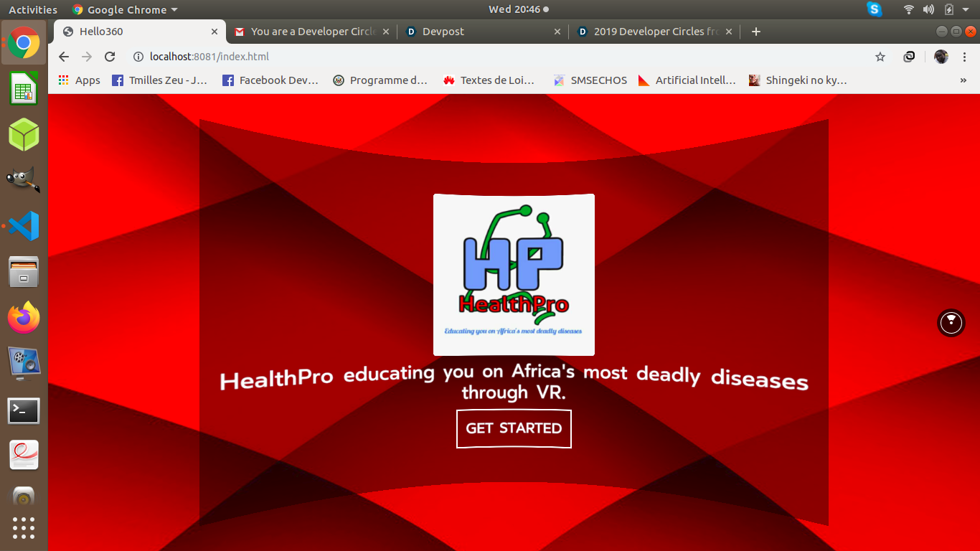Open Tmilles Zeu bookmark
This screenshot has height=551, width=980.
(160, 80)
